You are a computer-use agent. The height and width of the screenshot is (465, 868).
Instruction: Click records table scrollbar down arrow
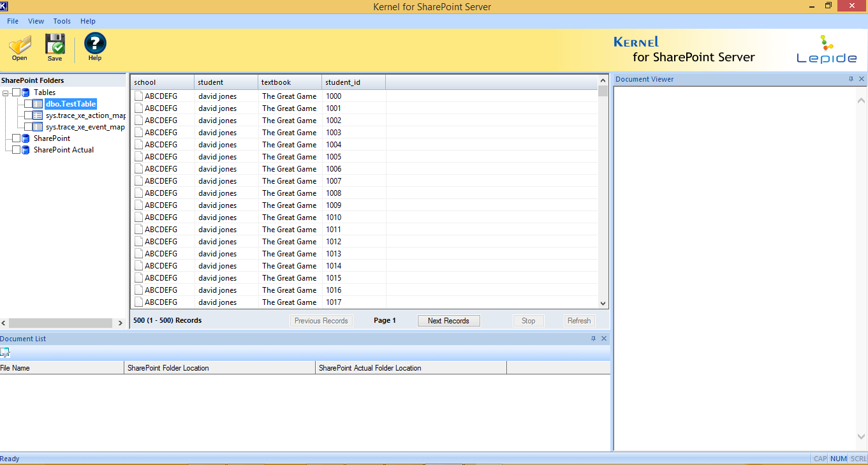click(x=603, y=304)
